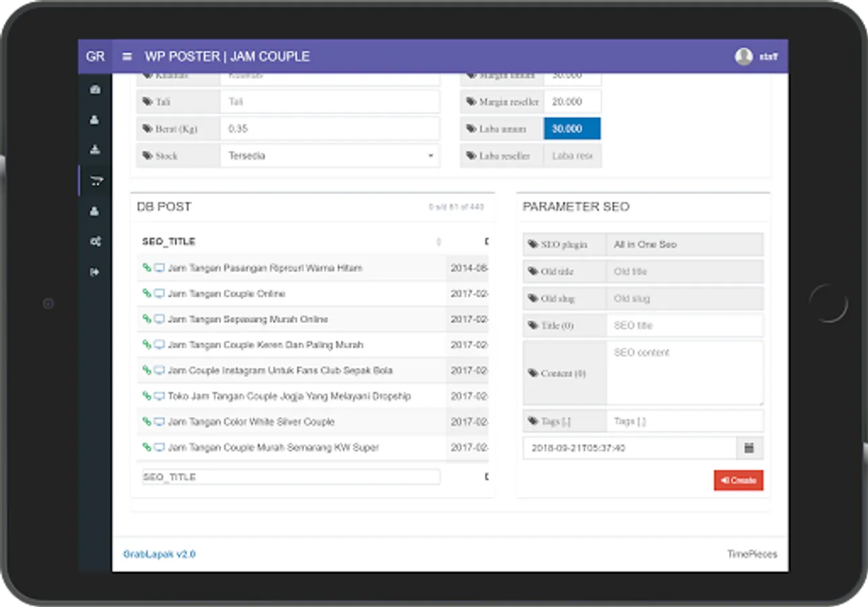The height and width of the screenshot is (607, 868).
Task: Open the SEO plugin All in One Seo selector
Action: 685,245
